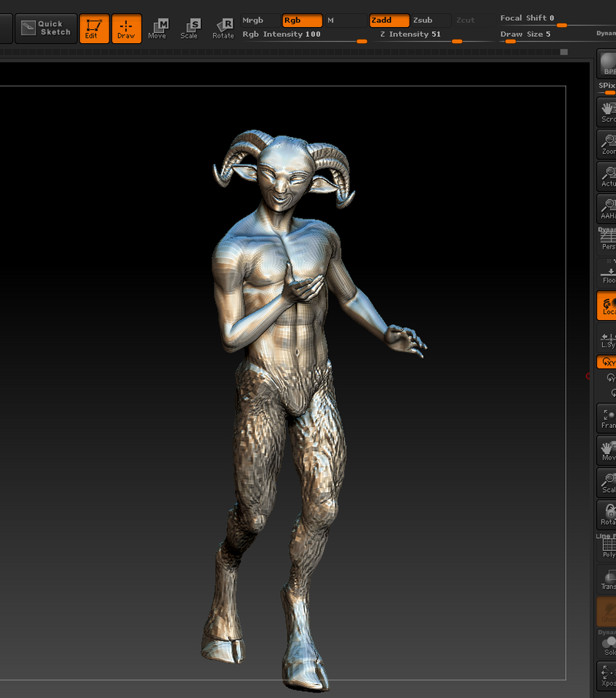The height and width of the screenshot is (698, 616).
Task: Select the Scale view magnifier icon in right shelf
Action: (607, 483)
